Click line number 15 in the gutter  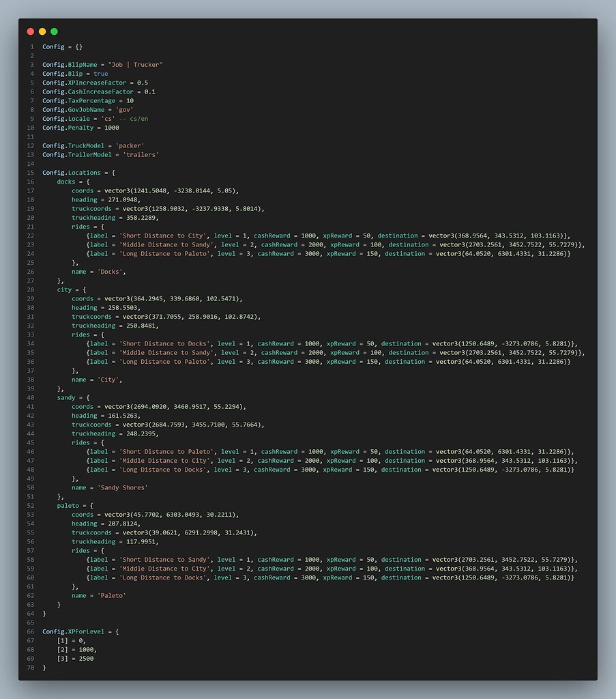(31, 173)
